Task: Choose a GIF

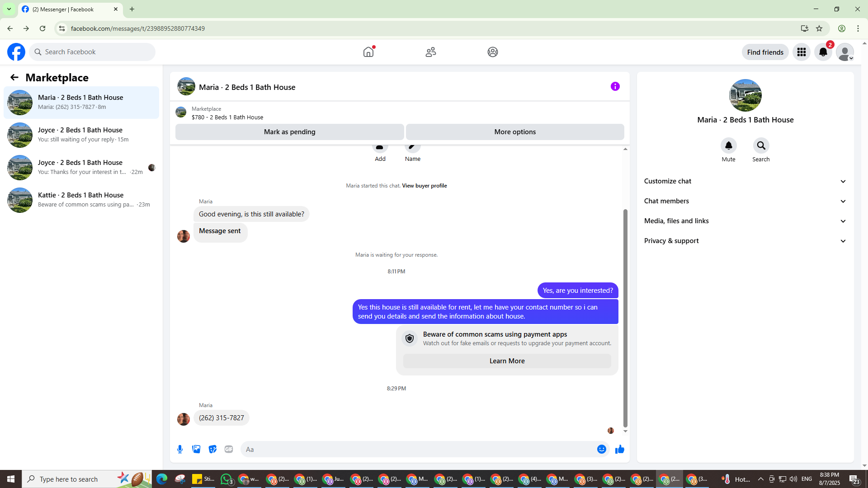Action: 229,449
